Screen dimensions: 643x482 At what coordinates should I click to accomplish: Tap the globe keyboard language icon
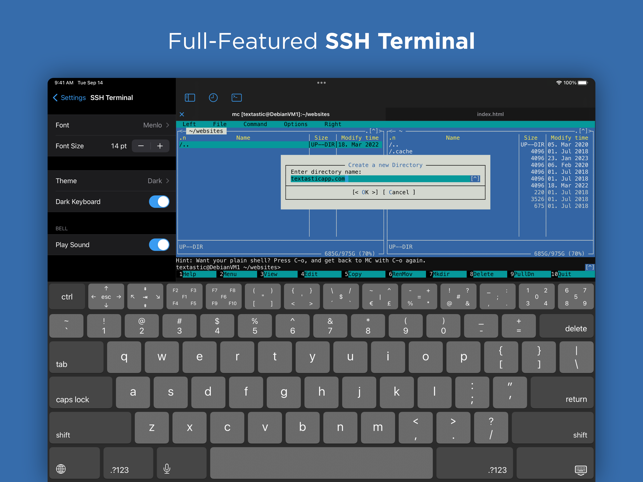click(61, 469)
